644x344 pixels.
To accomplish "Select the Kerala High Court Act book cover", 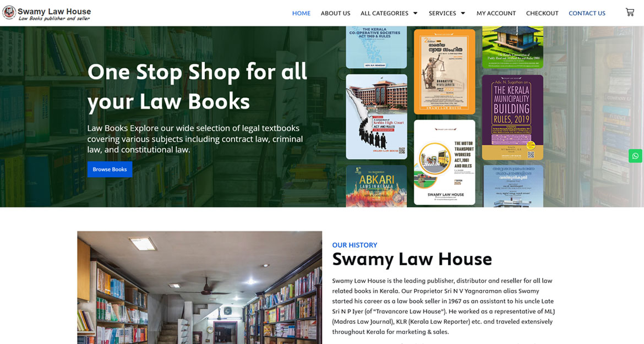I will click(376, 117).
